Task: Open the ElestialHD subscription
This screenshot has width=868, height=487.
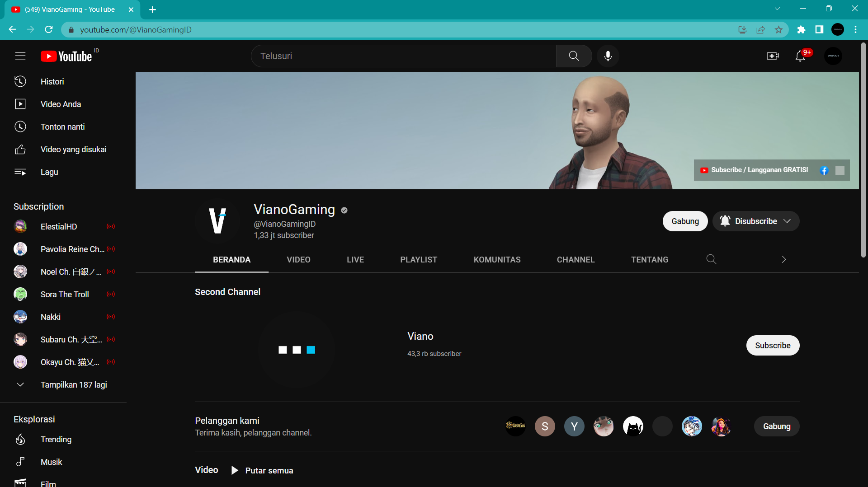Action: [x=63, y=227]
